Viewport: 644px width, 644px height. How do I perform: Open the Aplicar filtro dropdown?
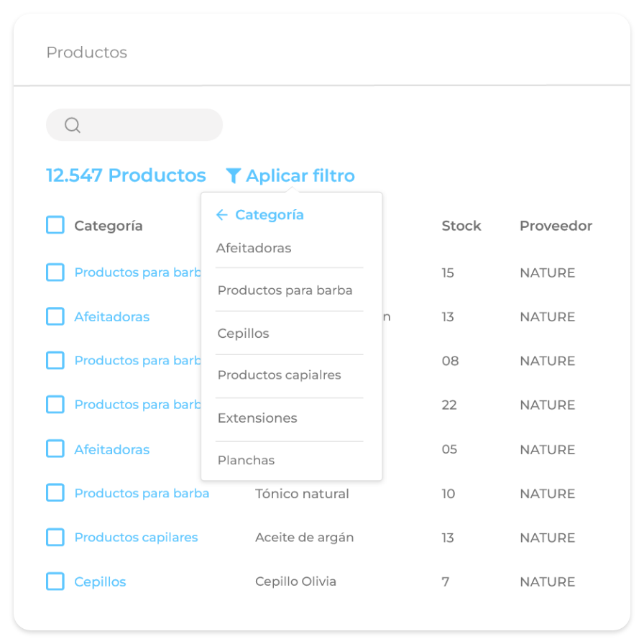(300, 175)
